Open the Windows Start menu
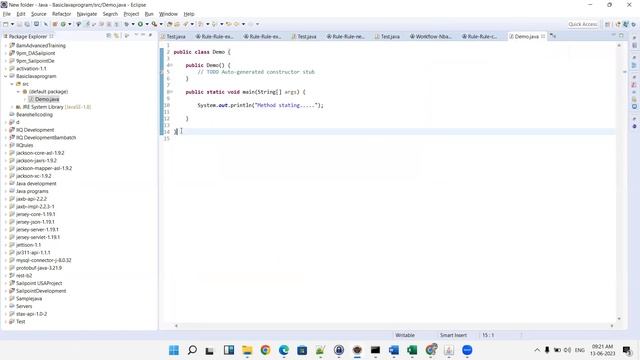This screenshot has width=640, height=360. coord(174,350)
